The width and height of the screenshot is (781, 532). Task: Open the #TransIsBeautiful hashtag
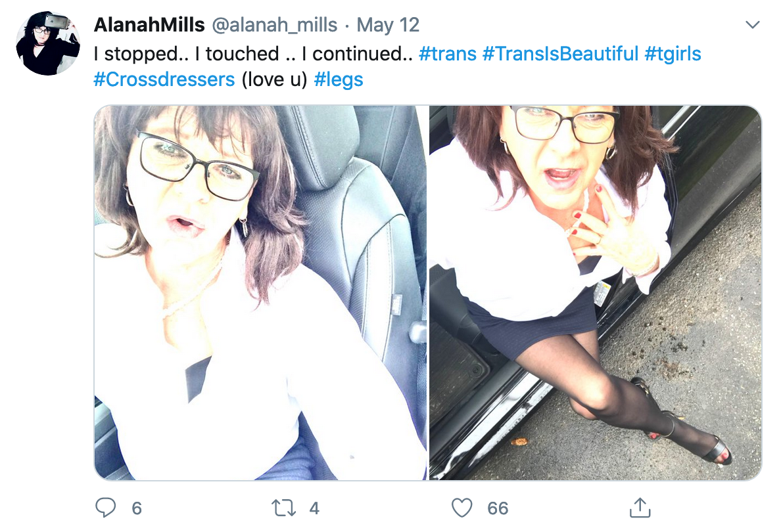560,54
